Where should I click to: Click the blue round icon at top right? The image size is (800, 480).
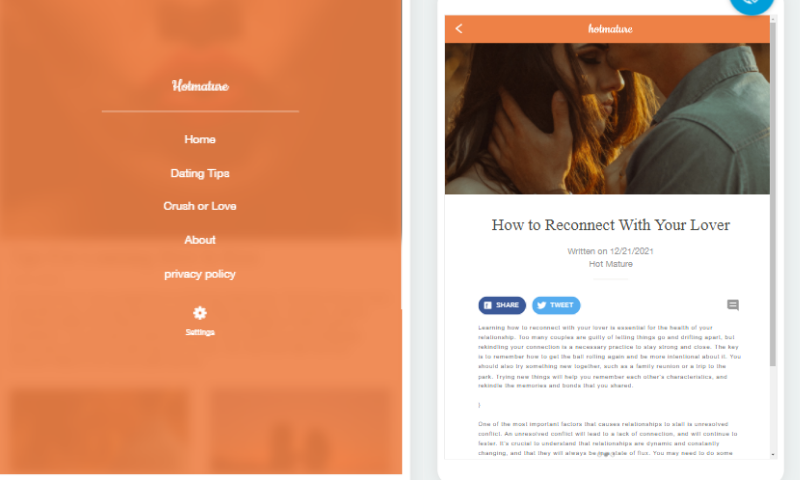point(752,5)
